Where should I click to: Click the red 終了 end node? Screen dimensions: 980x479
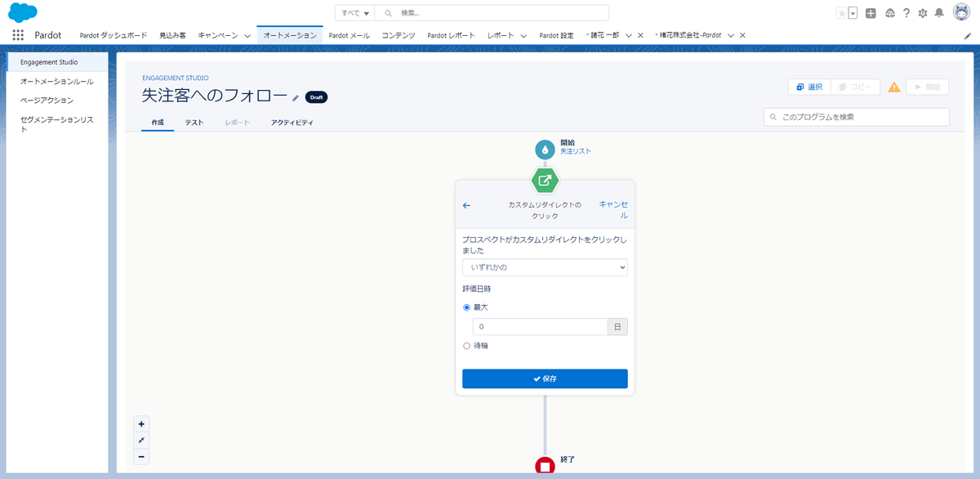(545, 466)
